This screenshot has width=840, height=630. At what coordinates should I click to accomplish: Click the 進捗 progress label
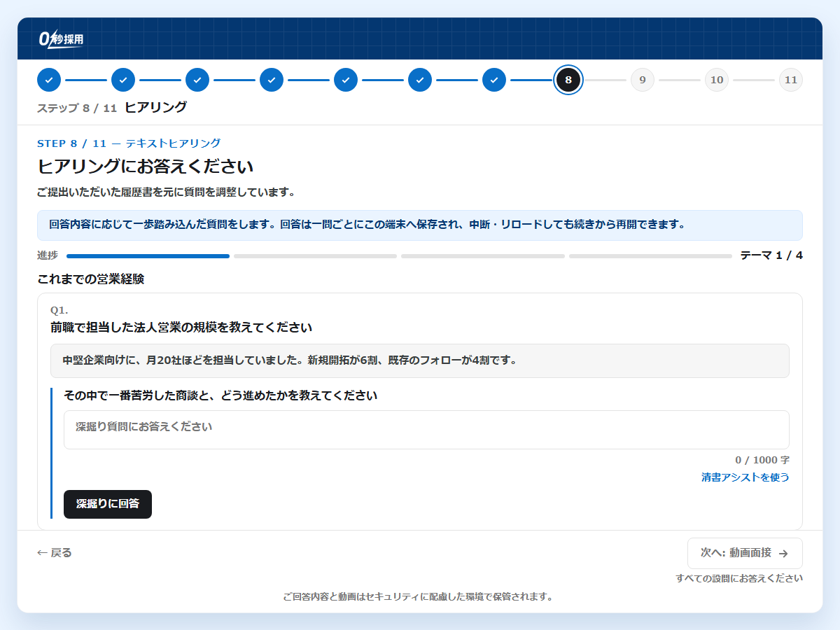(48, 255)
